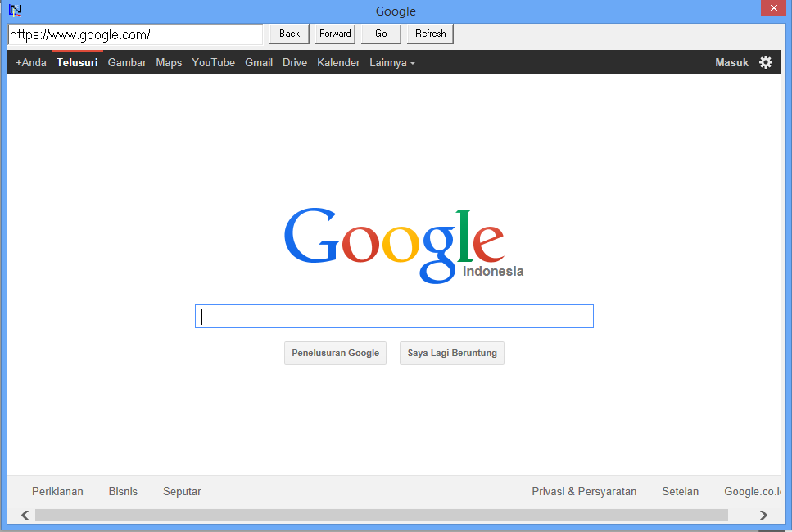Click the Saya Lagi Beruntung button
Viewport: 792px width, 532px height.
452,354
